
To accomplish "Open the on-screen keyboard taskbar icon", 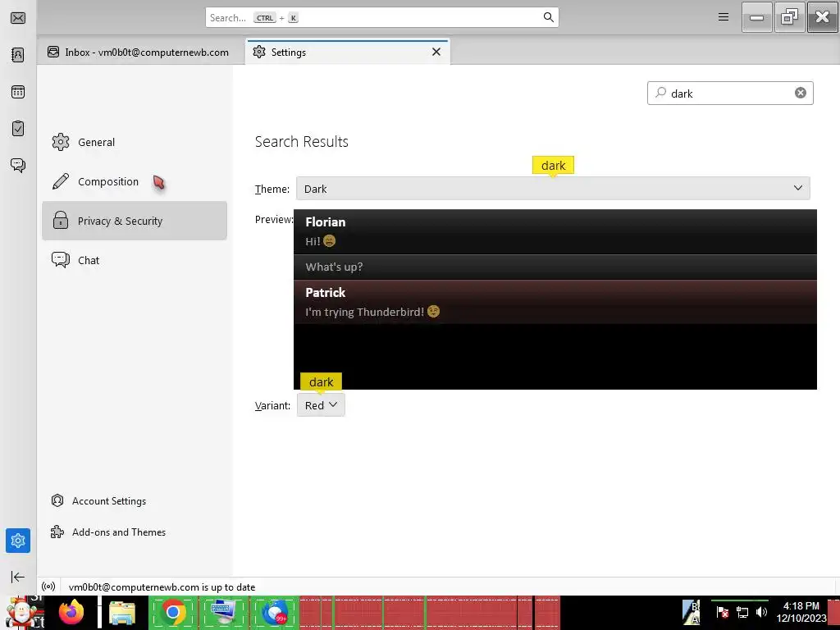I will pyautogui.click(x=224, y=612).
